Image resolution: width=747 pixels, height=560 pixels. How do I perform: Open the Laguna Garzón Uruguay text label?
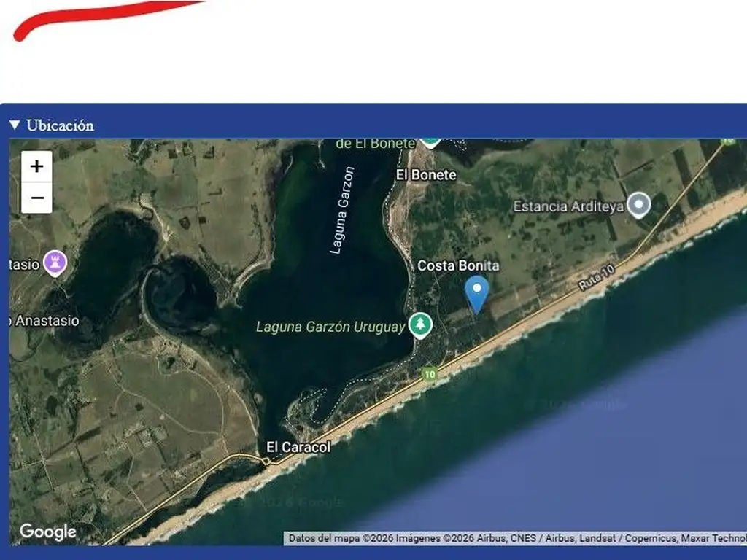330,327
